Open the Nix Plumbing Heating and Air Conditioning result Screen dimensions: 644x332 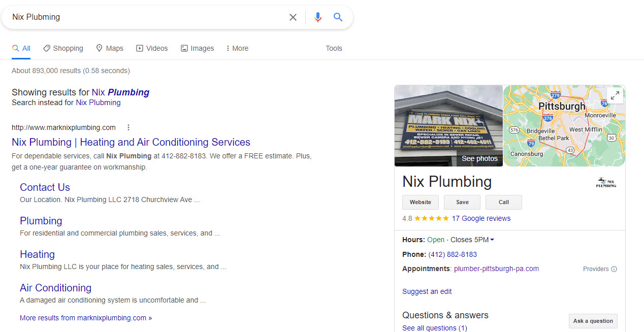coord(131,142)
